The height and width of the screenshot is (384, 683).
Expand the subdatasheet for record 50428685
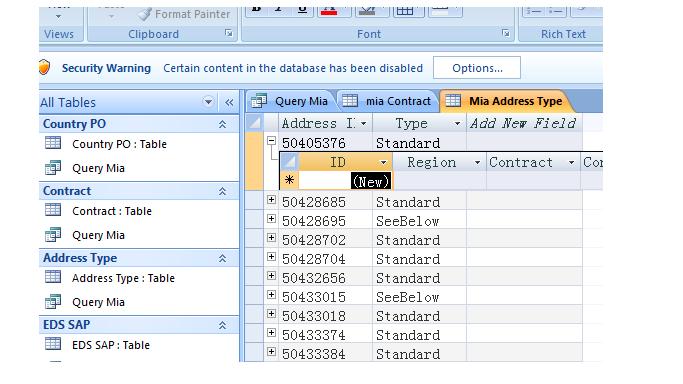tap(271, 200)
